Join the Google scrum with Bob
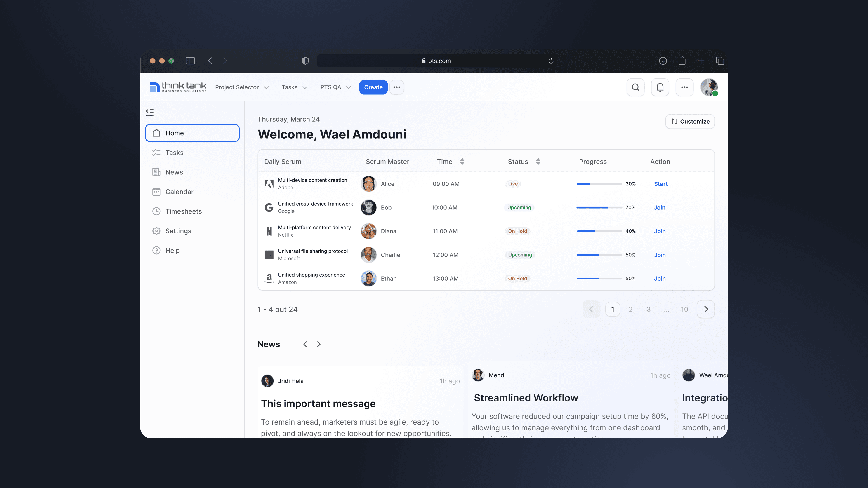The image size is (868, 488). (659, 207)
